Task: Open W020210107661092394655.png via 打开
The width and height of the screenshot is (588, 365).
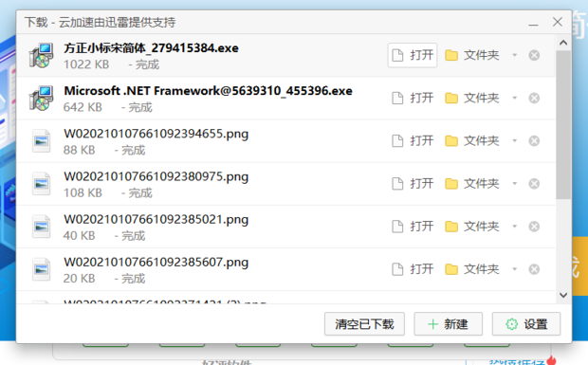Action: click(x=413, y=140)
